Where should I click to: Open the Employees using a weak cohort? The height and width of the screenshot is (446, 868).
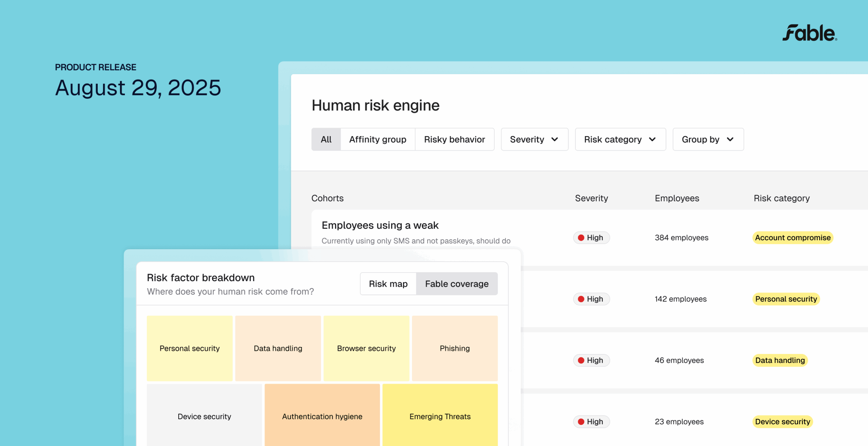(380, 225)
